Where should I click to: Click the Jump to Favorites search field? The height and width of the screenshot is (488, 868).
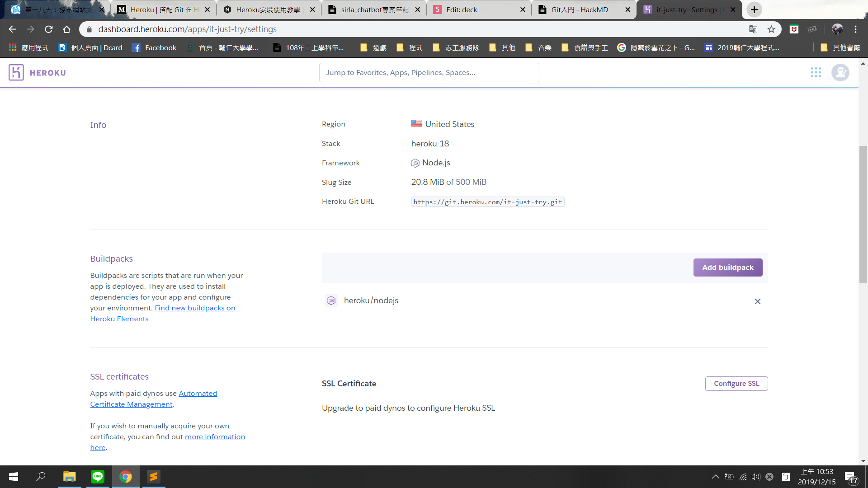429,73
